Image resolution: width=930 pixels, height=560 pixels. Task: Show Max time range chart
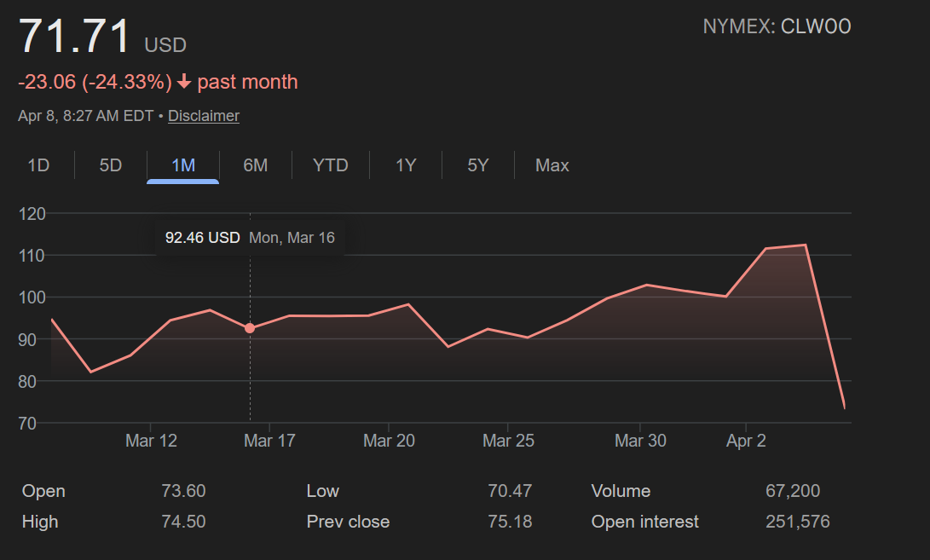click(x=552, y=165)
